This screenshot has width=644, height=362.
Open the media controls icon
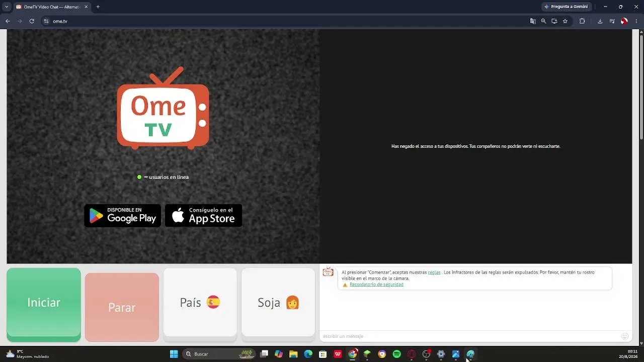click(612, 21)
